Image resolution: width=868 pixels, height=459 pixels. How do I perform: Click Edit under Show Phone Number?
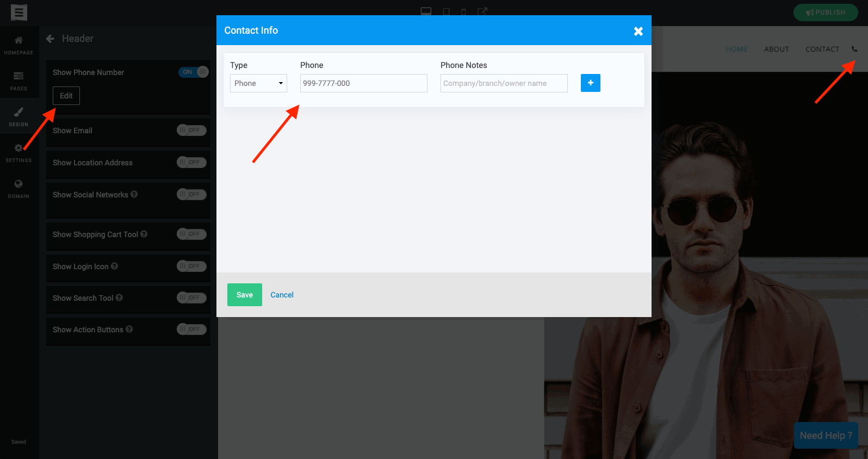[x=66, y=96]
